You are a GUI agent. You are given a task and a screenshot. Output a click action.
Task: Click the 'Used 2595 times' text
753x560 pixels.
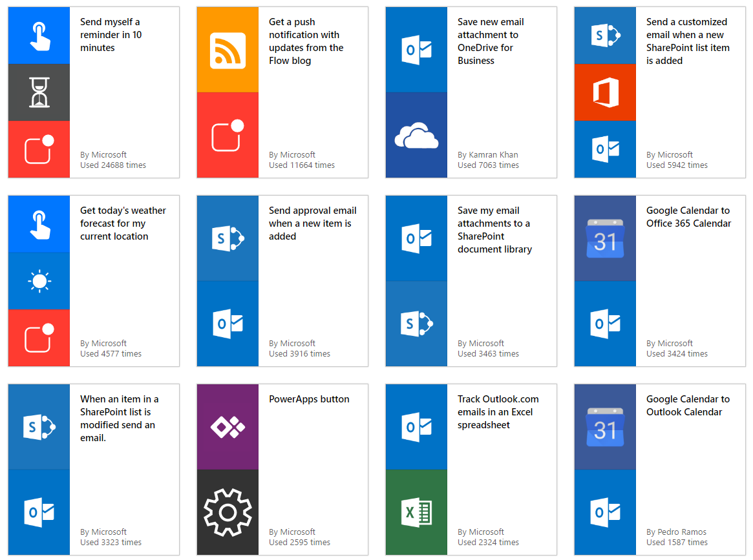299,543
